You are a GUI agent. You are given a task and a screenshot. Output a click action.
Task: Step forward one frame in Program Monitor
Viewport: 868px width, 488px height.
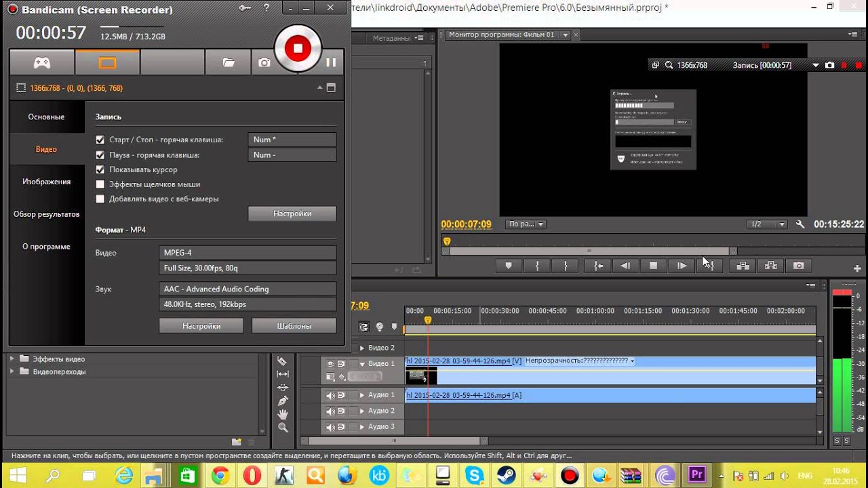click(x=682, y=266)
